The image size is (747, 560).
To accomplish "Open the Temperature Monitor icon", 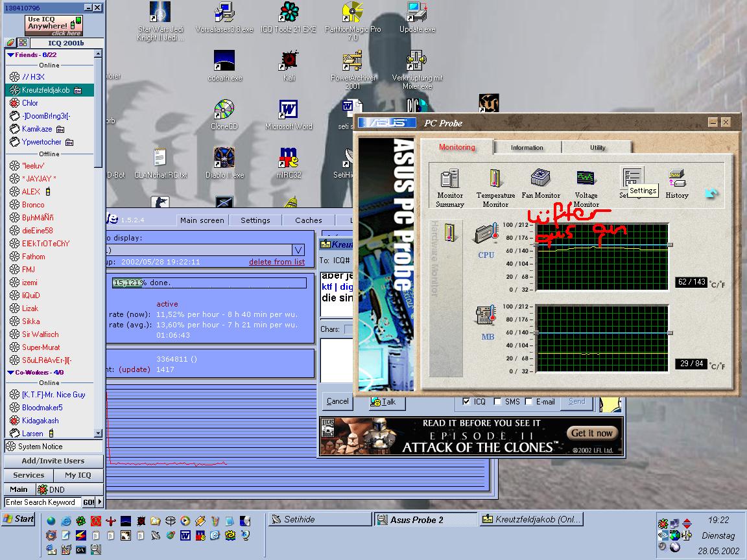I will [x=495, y=187].
